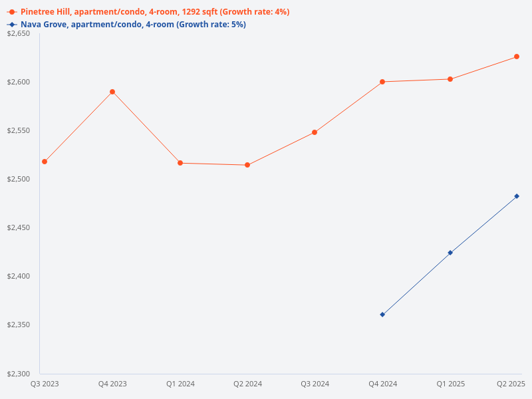
Task: Click the $2,650 y-axis label
Action: click(x=19, y=34)
